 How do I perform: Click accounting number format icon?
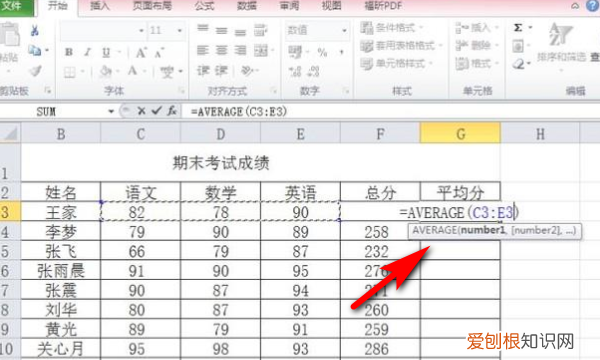tap(295, 52)
